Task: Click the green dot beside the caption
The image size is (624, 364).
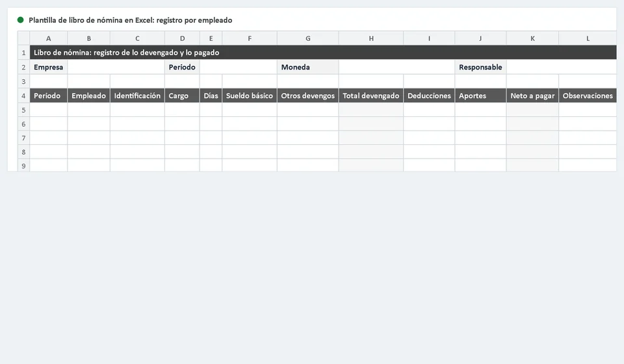Action: click(20, 20)
